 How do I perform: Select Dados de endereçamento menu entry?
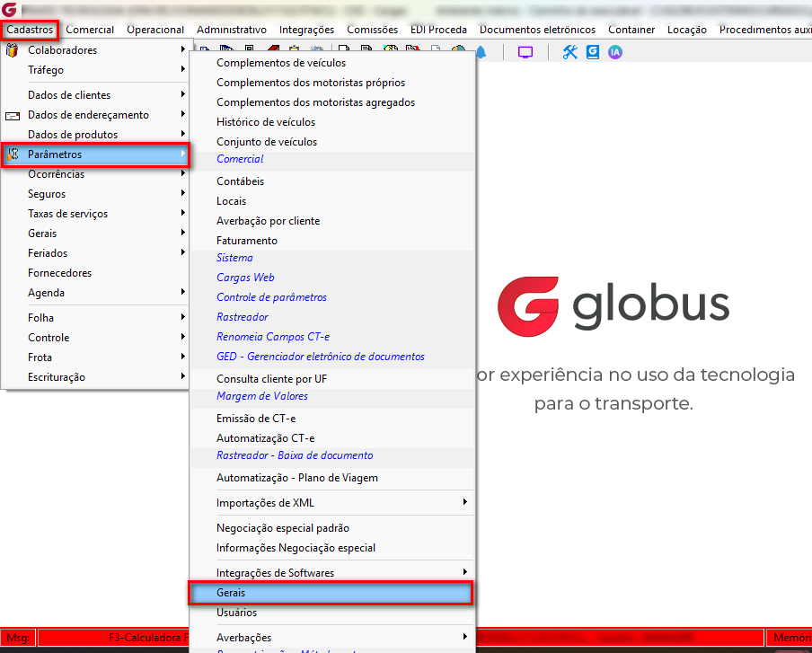click(x=95, y=115)
